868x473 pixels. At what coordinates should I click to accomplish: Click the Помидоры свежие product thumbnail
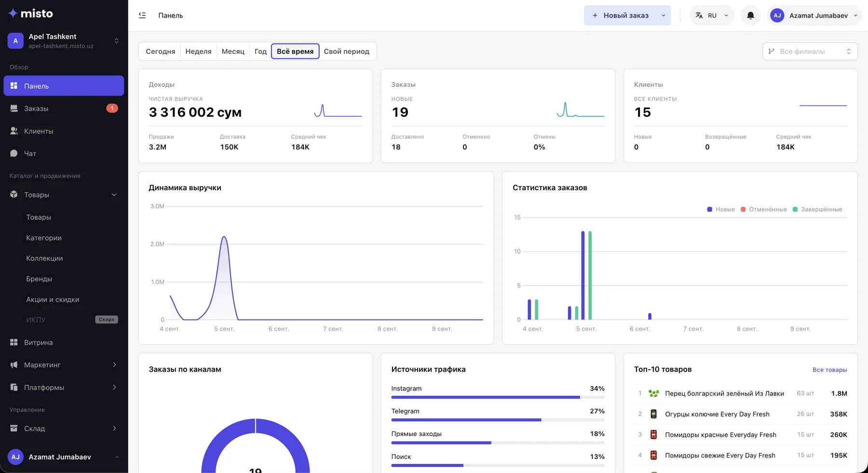tap(653, 455)
